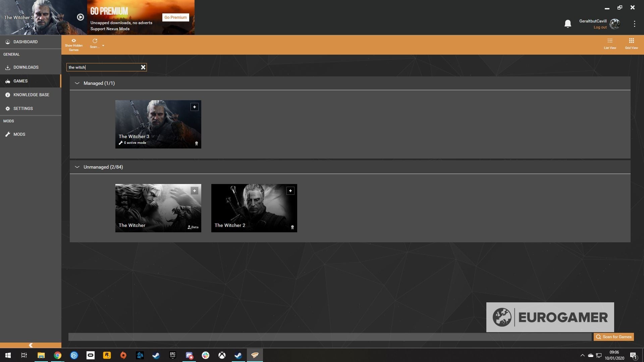Open the Vortex app taskbar icon

tap(255, 355)
